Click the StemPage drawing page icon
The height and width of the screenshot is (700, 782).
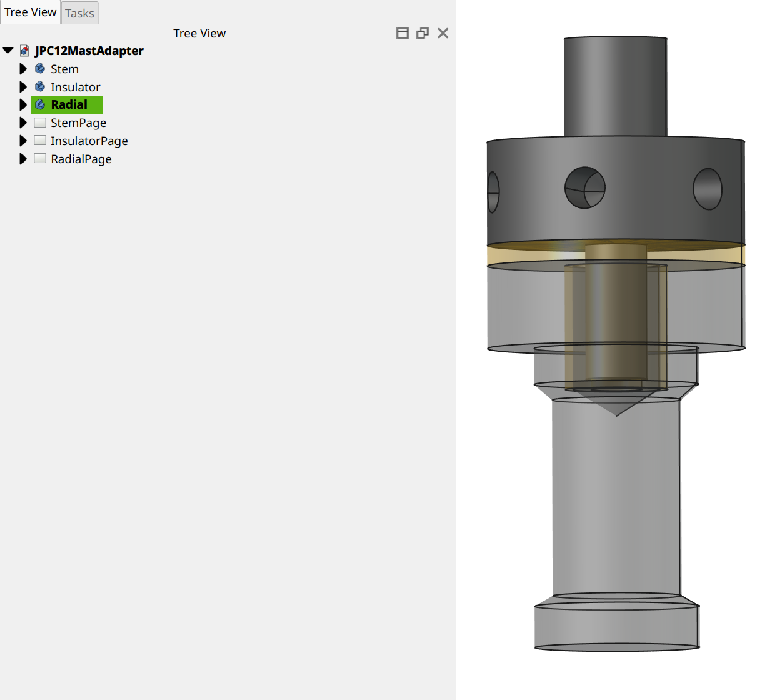(x=40, y=122)
